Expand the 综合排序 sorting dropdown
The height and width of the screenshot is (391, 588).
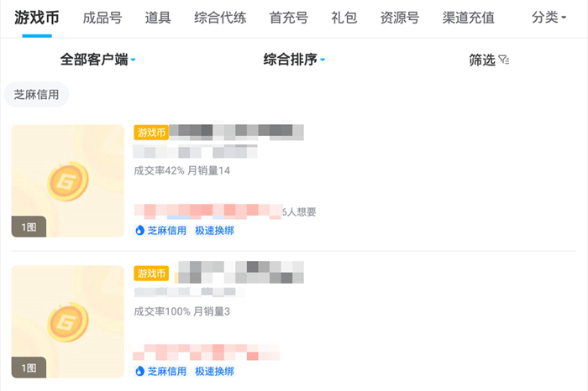point(294,60)
